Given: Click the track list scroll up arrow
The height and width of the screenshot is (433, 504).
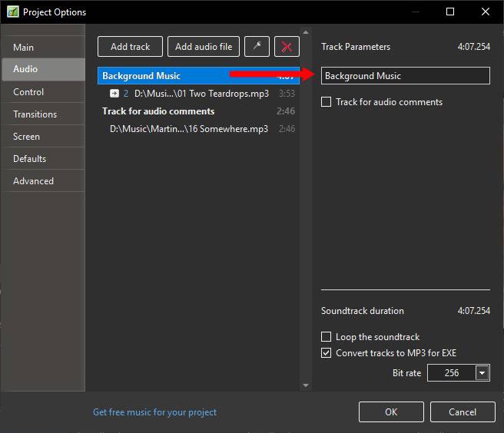Looking at the screenshot, I should [x=306, y=32].
